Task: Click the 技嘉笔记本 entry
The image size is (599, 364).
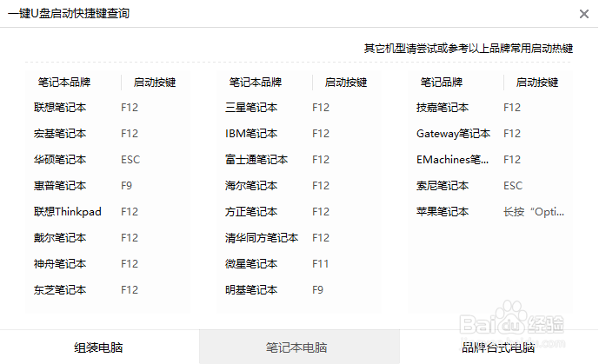Action: 443,108
